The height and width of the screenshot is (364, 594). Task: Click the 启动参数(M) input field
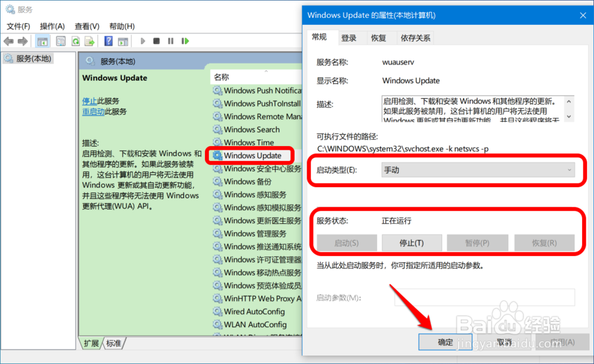(x=485, y=297)
